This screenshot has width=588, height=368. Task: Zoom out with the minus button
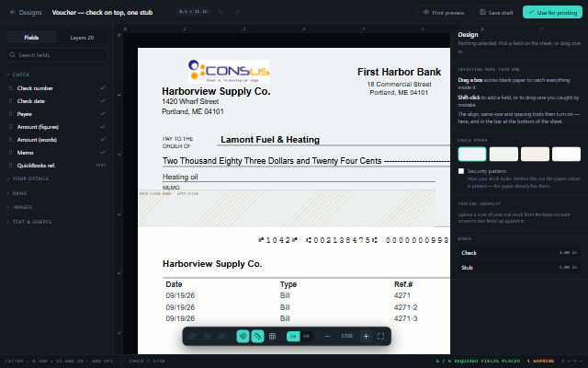point(327,336)
